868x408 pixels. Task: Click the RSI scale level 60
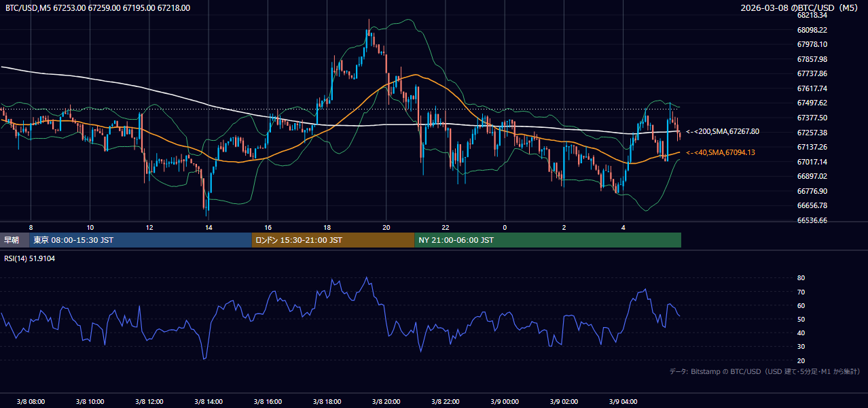point(801,305)
